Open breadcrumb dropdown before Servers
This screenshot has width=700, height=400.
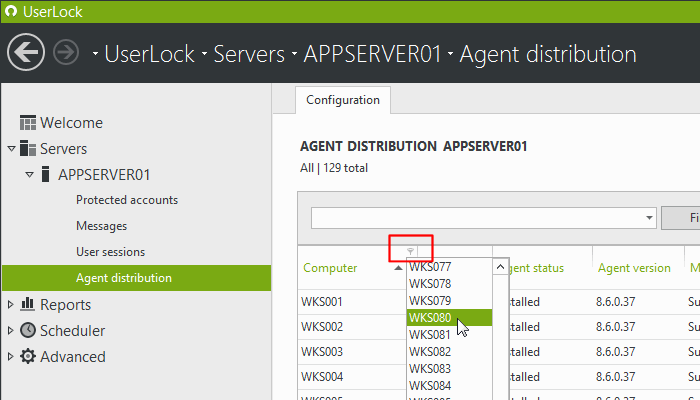[204, 54]
